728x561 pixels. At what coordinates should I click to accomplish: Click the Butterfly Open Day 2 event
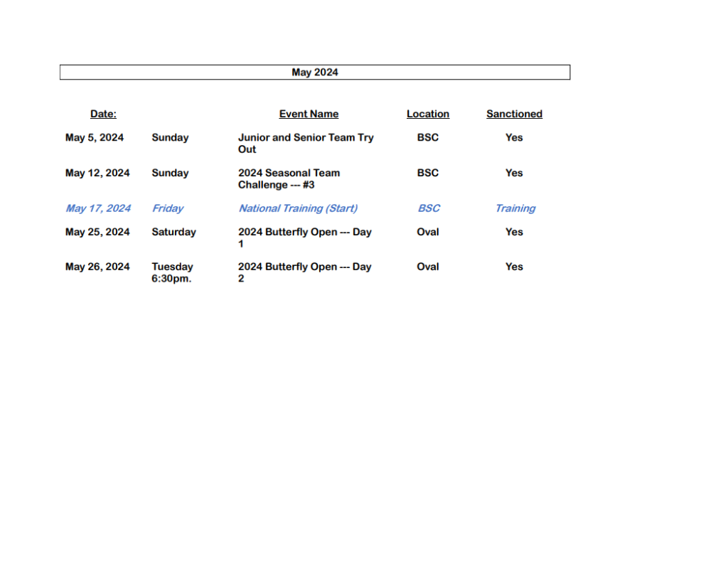pos(304,272)
